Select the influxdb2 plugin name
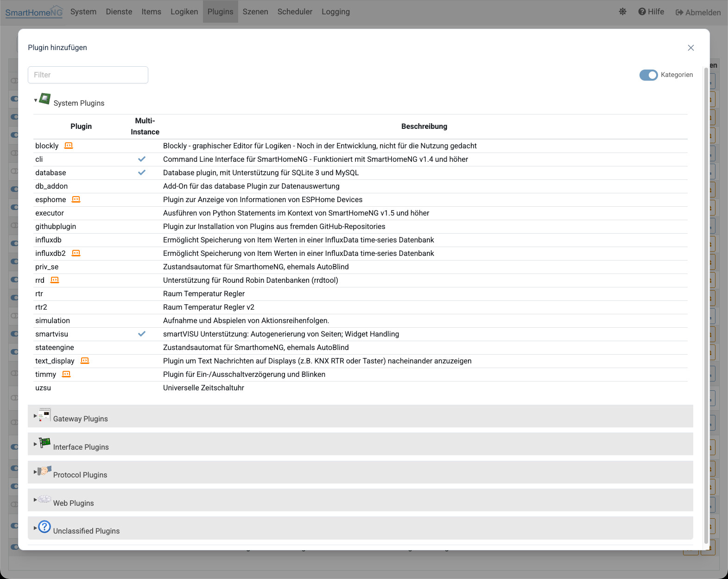728x579 pixels. coord(51,253)
